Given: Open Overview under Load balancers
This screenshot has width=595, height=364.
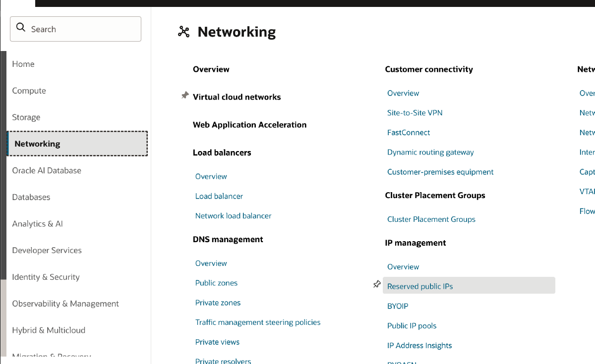Looking at the screenshot, I should (211, 176).
